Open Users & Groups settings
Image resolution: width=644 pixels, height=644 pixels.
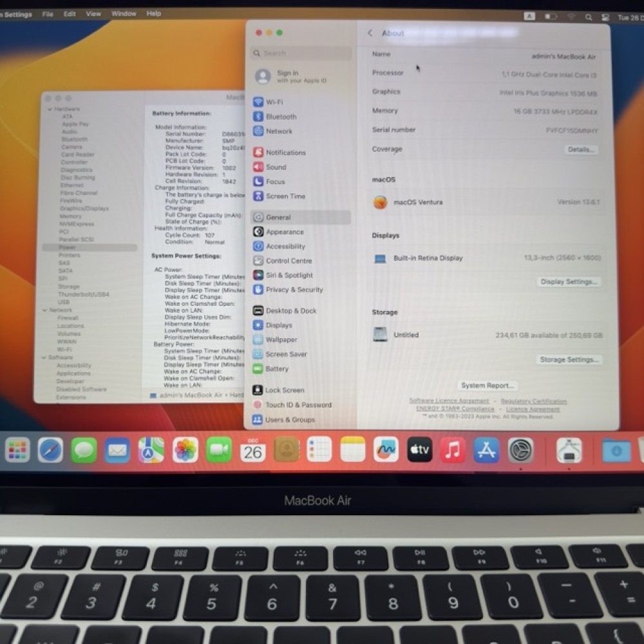(x=284, y=419)
